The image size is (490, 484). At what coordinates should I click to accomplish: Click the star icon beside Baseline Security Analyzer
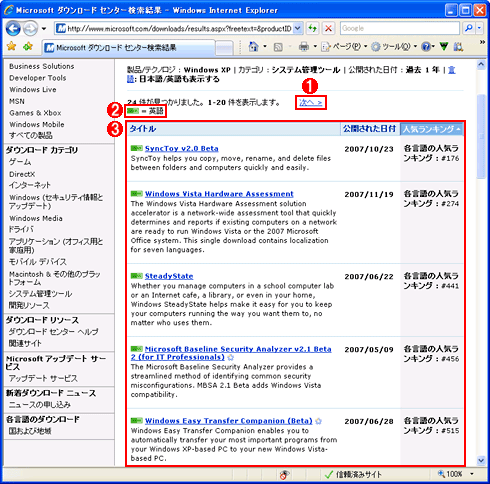pyautogui.click(x=230, y=358)
